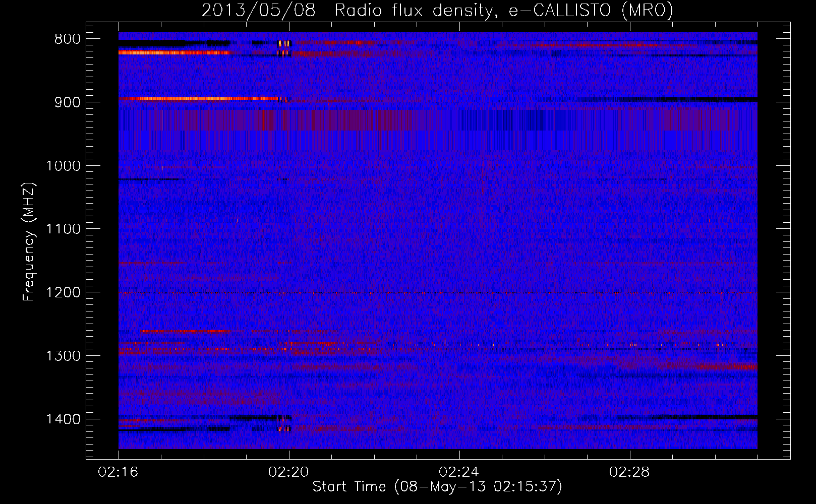Click the bright burst near 02:20 at 800 MHz

[284, 44]
